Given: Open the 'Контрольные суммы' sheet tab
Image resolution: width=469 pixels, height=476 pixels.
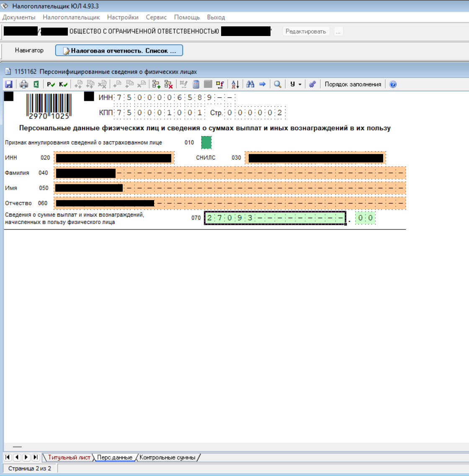Looking at the screenshot, I should tap(167, 458).
